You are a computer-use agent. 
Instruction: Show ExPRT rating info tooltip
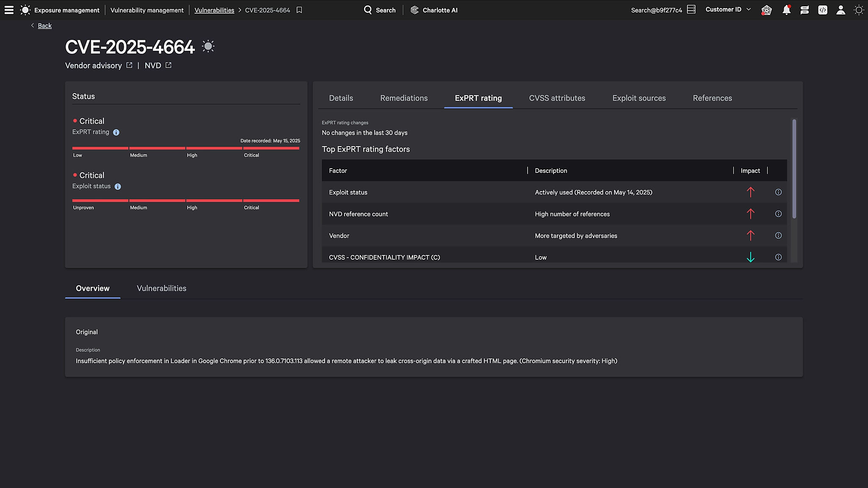[116, 132]
